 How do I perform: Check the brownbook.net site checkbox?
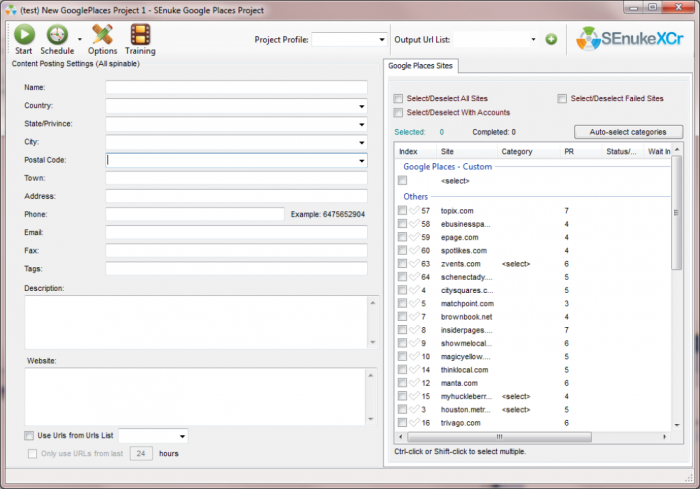pyautogui.click(x=402, y=316)
